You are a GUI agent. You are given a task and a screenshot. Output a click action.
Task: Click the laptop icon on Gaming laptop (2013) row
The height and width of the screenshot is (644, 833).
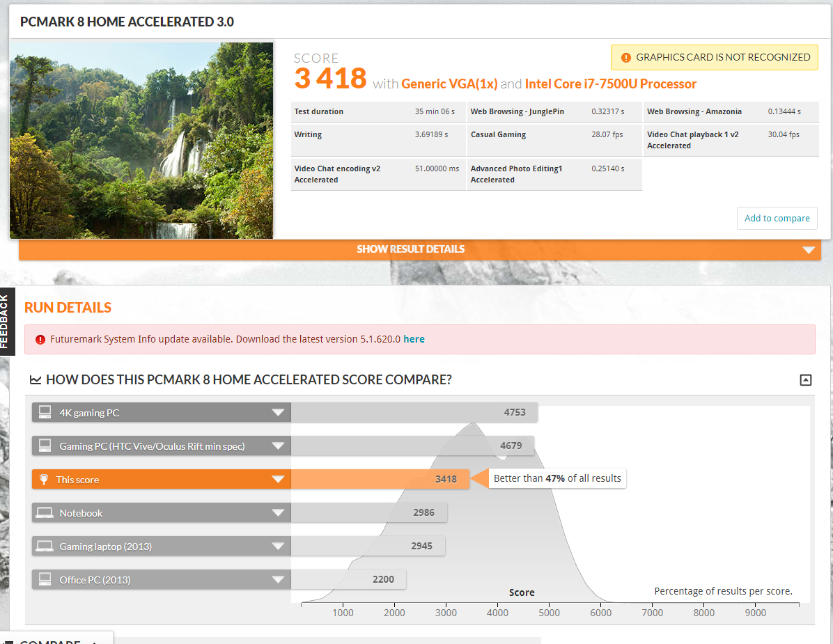coord(44,546)
